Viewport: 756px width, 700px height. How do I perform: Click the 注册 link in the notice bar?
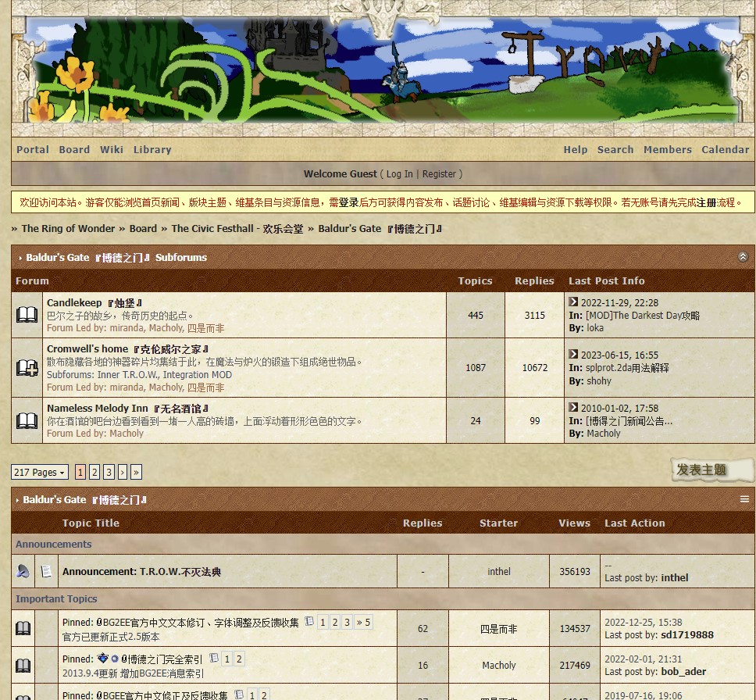706,202
